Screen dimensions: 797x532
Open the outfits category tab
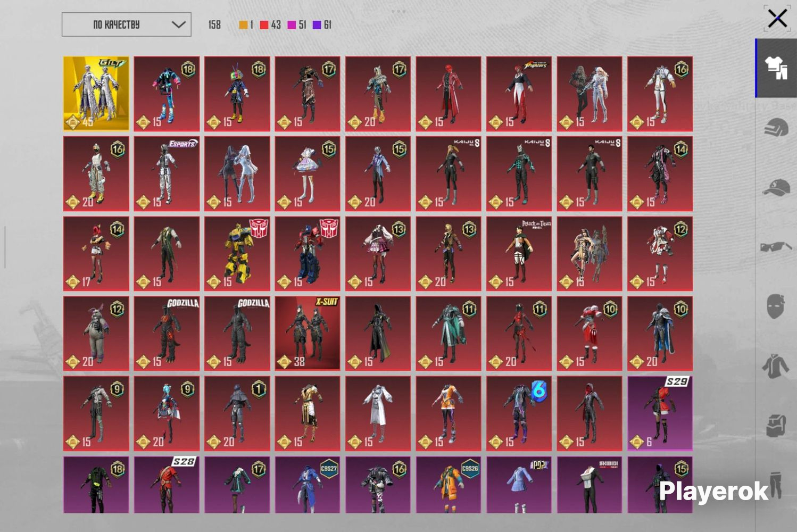(x=776, y=68)
